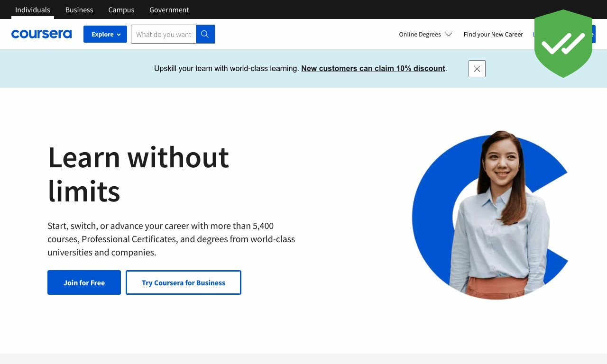Switch to the Business tab

[79, 9]
